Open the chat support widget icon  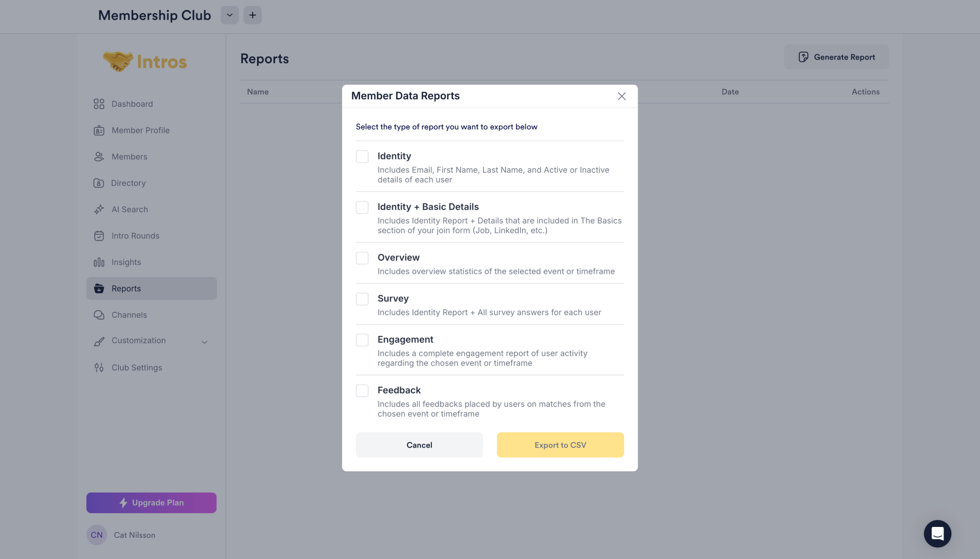(x=938, y=533)
